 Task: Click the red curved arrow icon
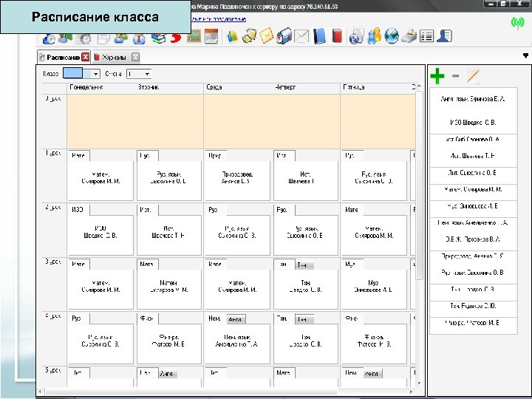[175, 38]
